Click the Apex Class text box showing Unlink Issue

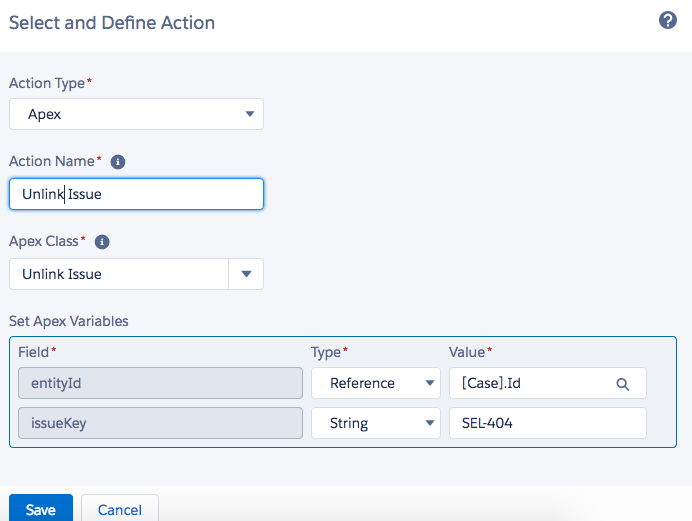click(x=118, y=274)
